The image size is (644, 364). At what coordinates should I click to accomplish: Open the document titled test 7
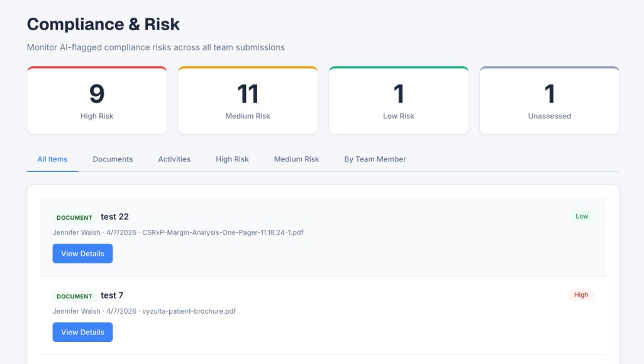tap(112, 295)
